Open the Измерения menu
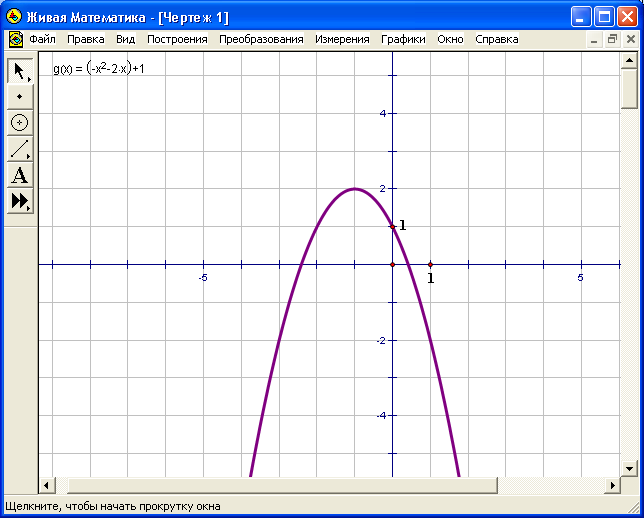The width and height of the screenshot is (644, 518). 342,39
